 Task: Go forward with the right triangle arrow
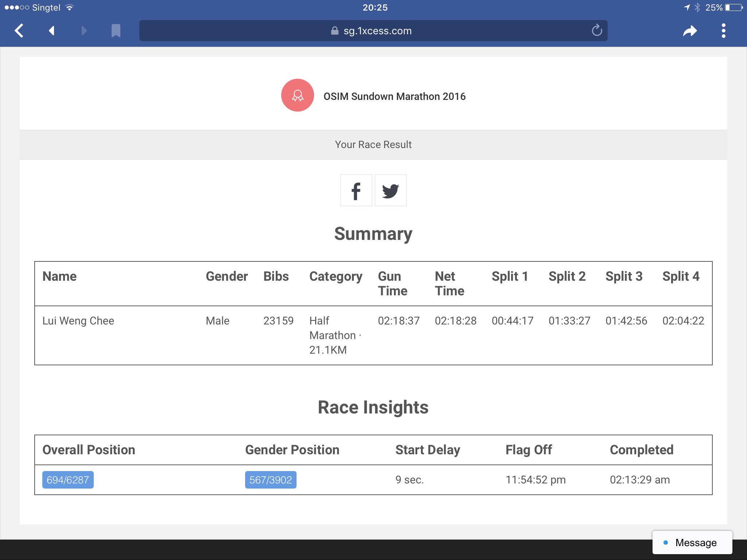coord(84,31)
